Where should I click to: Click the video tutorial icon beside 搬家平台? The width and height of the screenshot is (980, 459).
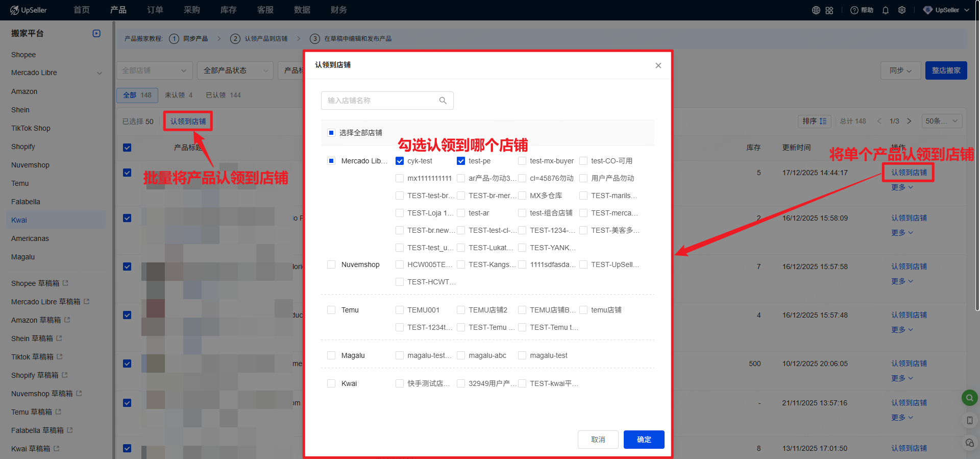pyautogui.click(x=96, y=34)
